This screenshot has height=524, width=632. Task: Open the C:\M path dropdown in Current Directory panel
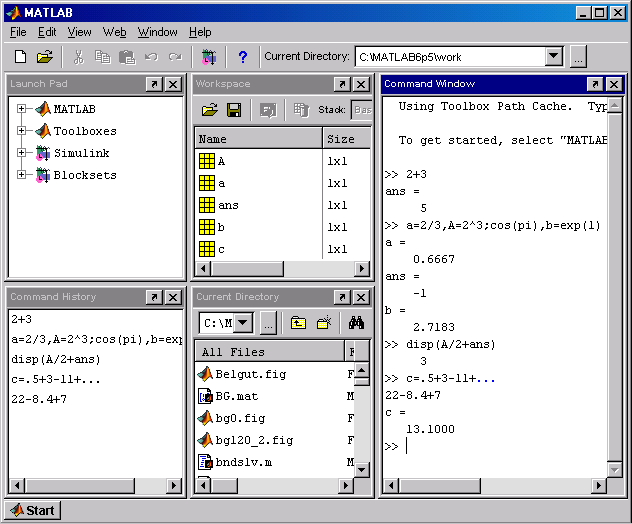click(x=243, y=323)
